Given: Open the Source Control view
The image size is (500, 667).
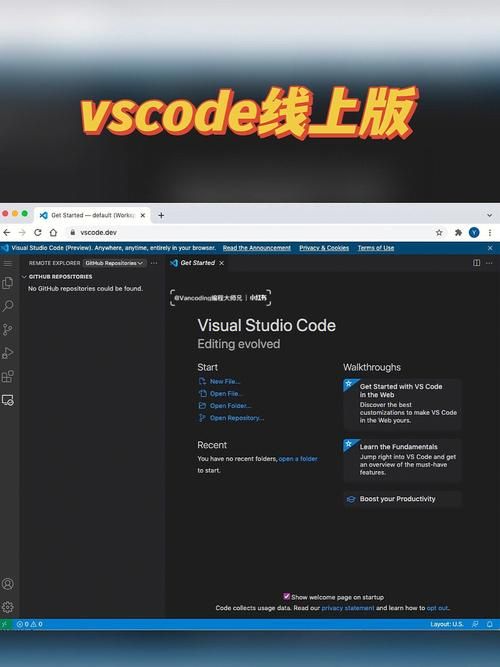Looking at the screenshot, I should [8, 329].
